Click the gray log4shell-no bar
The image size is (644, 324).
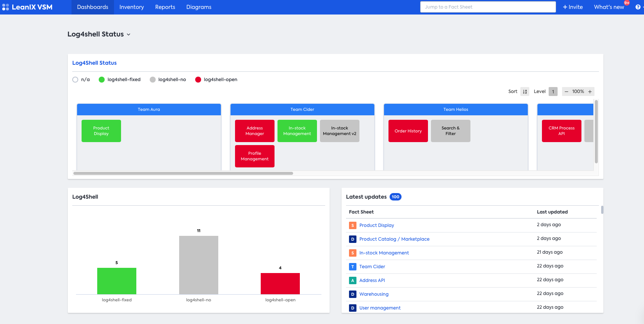point(199,265)
